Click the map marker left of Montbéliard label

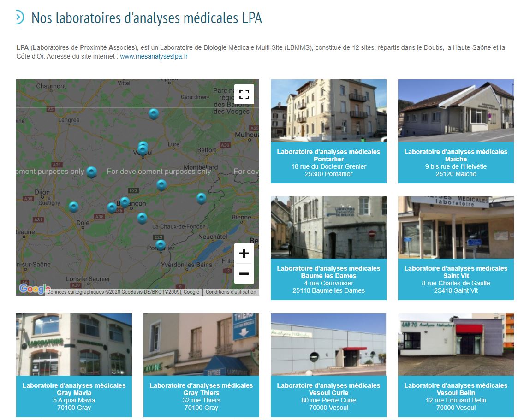pos(161,185)
